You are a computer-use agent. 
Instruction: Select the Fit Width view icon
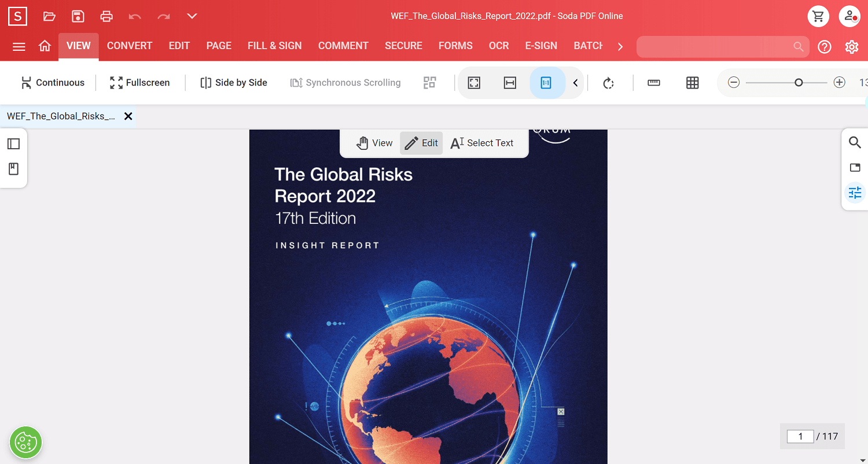point(510,83)
